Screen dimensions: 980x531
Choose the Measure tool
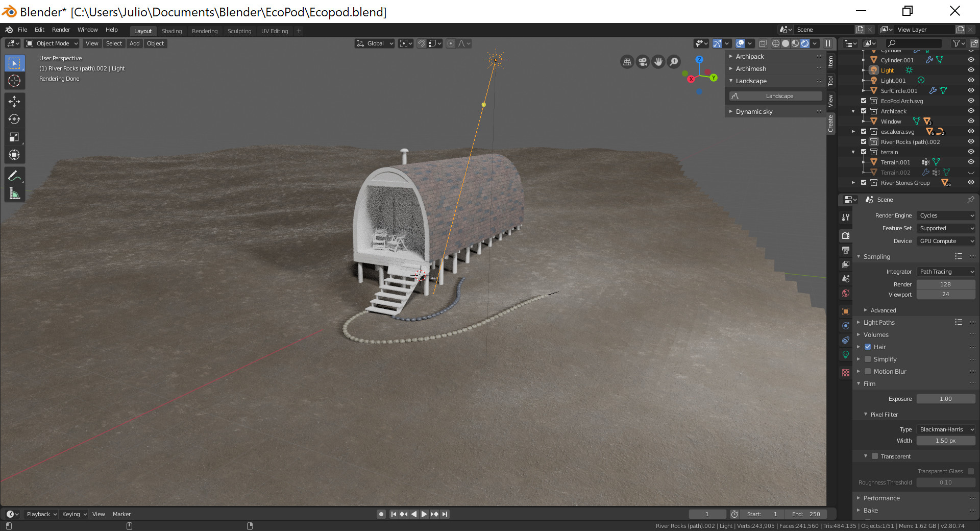(x=14, y=193)
